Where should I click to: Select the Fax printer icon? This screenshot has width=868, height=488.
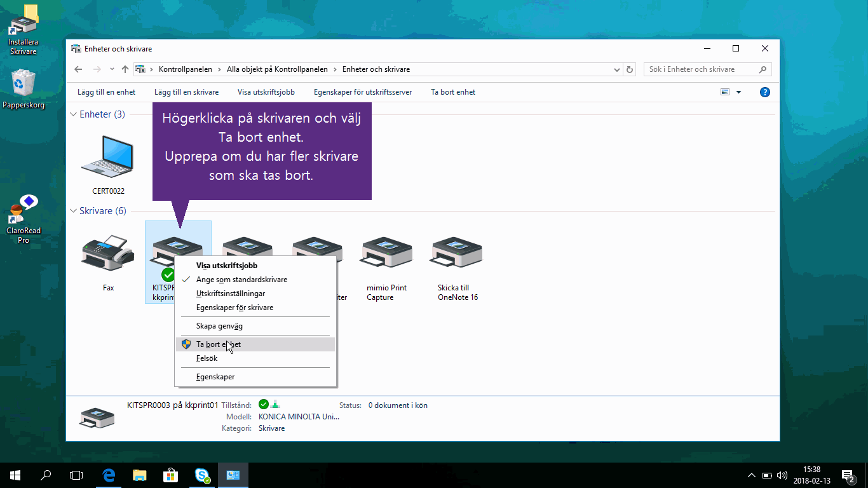(x=108, y=254)
